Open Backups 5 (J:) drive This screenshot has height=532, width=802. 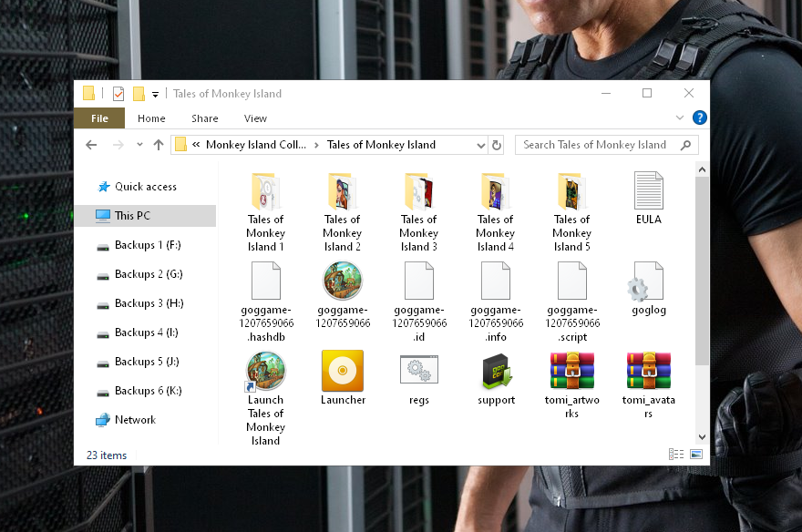click(147, 362)
